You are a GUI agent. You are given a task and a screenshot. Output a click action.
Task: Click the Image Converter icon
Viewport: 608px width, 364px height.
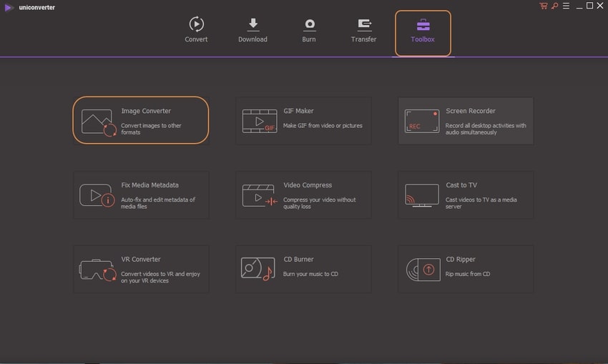pos(98,122)
